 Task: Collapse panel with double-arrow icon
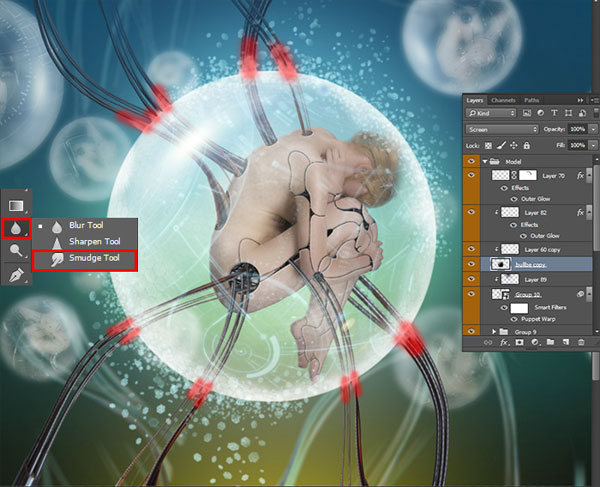(580, 100)
